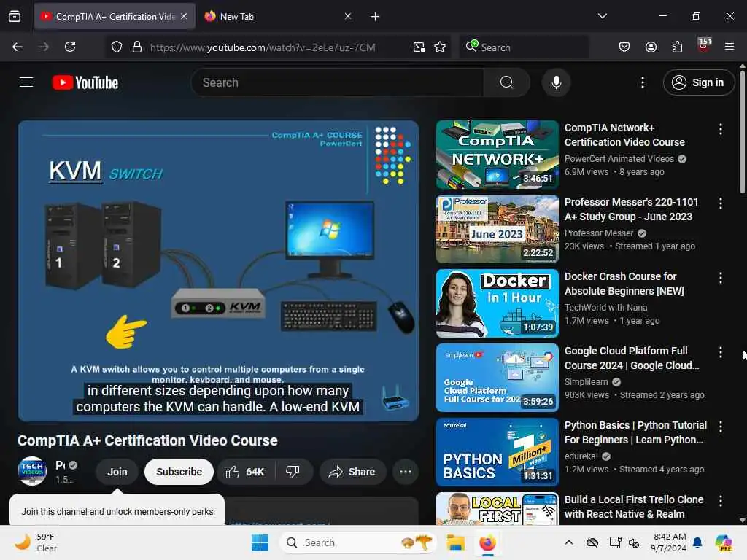Open Docker Crash Course title link
The width and height of the screenshot is (747, 560).
(x=624, y=284)
